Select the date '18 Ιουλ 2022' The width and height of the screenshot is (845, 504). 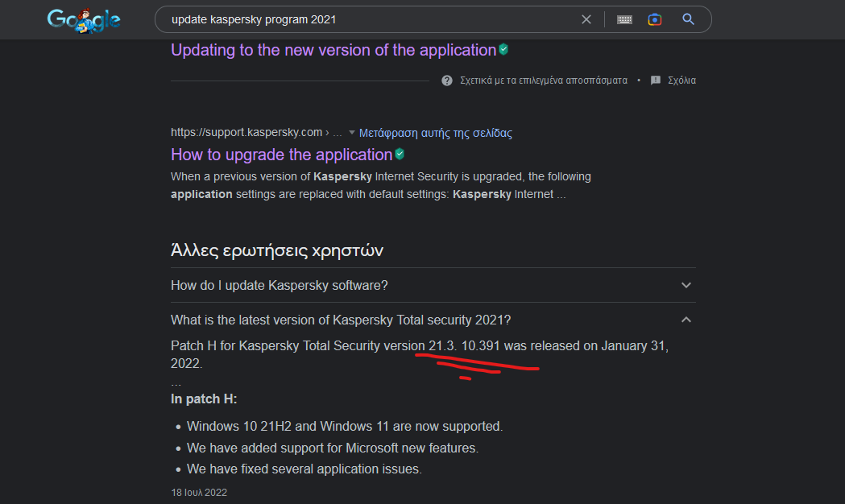click(x=199, y=493)
